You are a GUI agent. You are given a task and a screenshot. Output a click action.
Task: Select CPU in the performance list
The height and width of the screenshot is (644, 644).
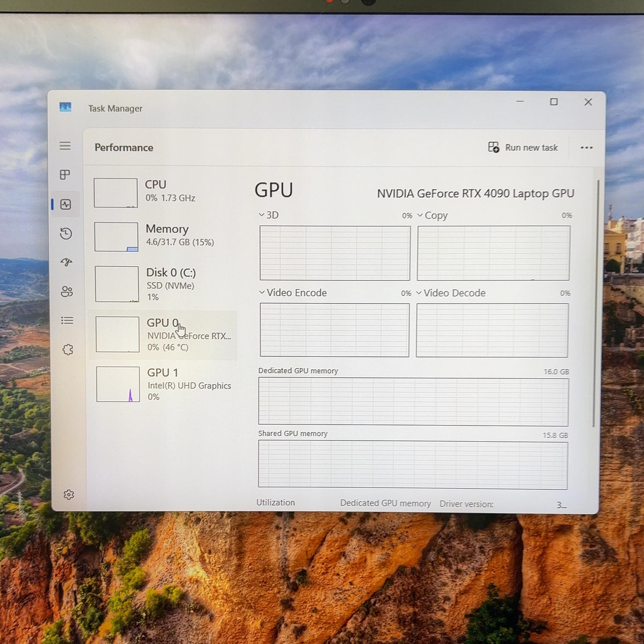[163, 192]
